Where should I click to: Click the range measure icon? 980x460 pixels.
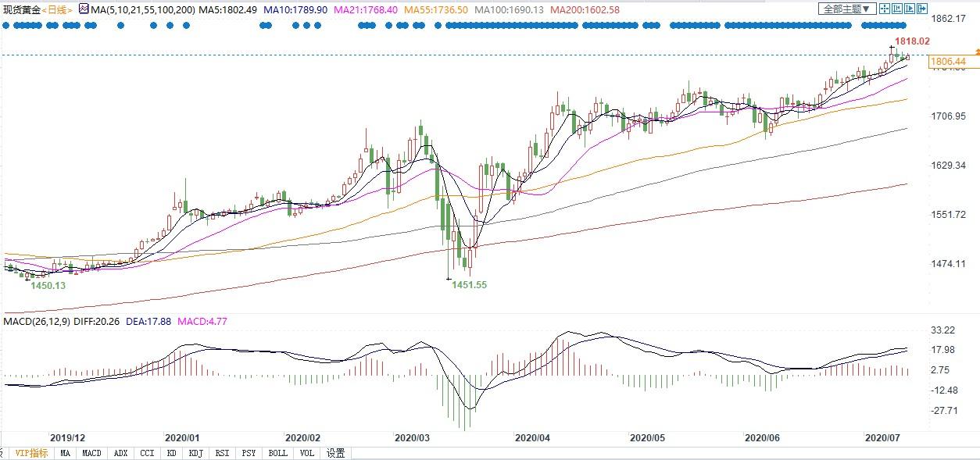pyautogui.click(x=897, y=9)
